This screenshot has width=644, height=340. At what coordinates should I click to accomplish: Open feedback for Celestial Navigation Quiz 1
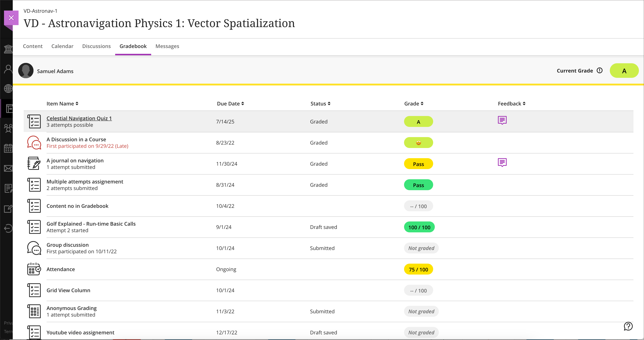502,120
